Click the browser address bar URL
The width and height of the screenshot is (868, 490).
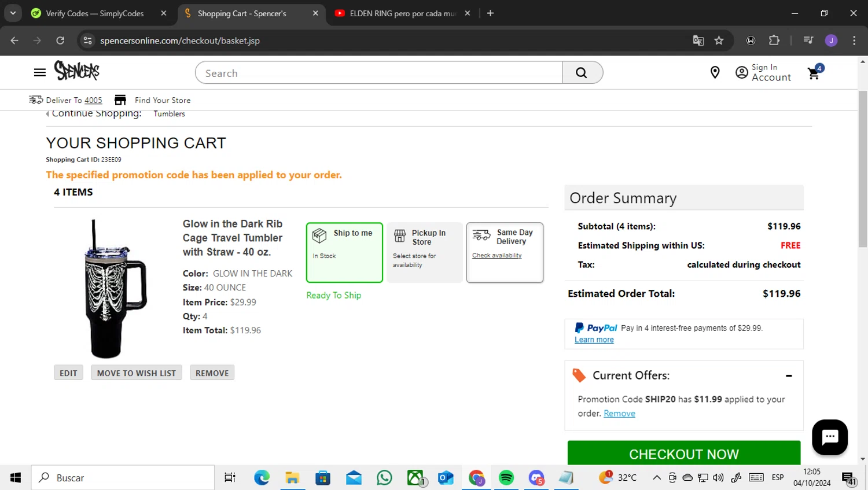tap(180, 40)
